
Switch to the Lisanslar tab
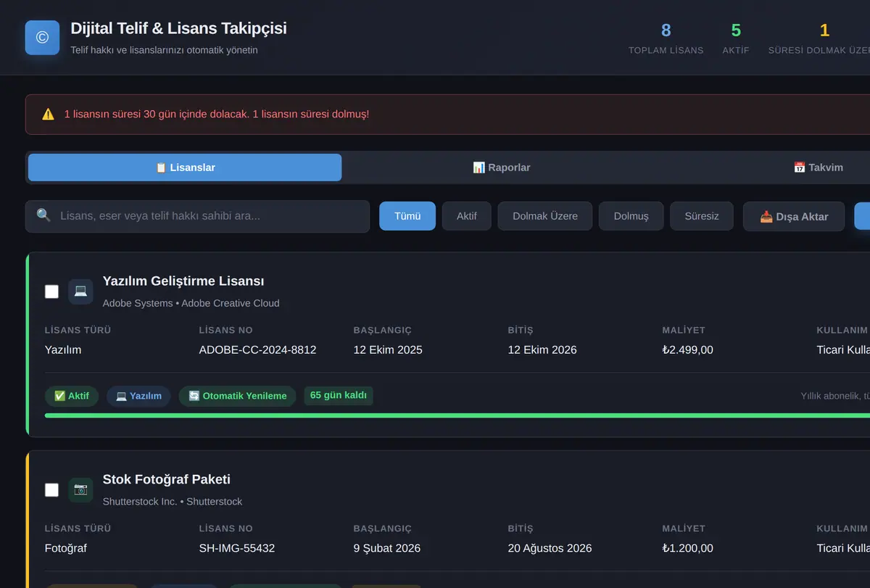pyautogui.click(x=185, y=167)
